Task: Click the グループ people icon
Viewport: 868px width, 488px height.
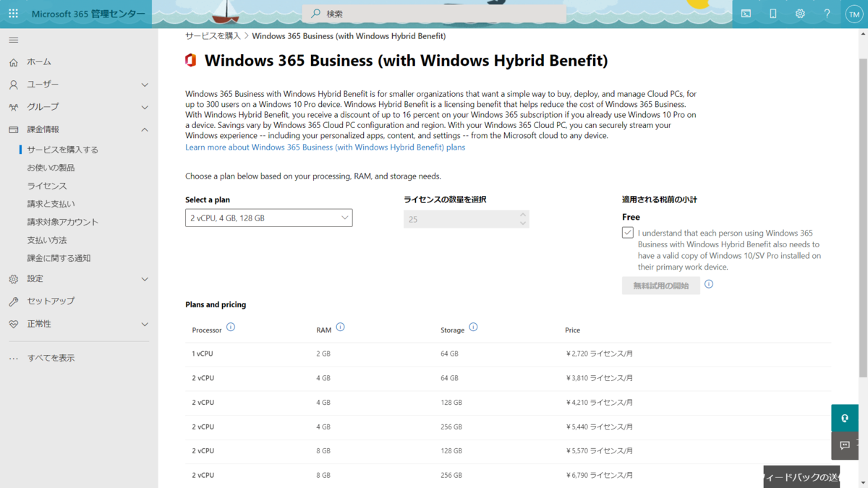Action: (14, 107)
